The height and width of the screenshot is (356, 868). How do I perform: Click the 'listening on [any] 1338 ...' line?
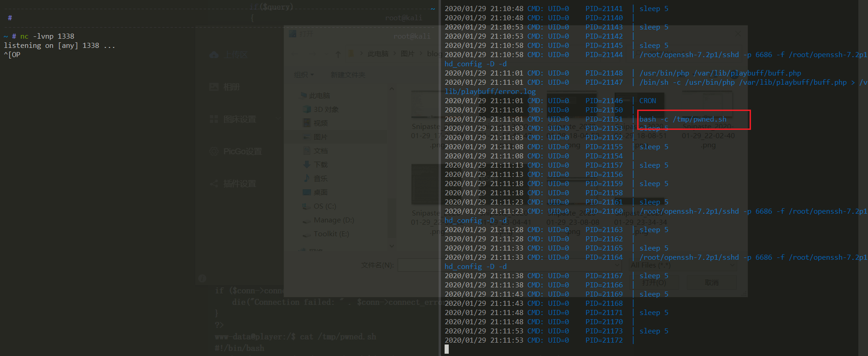click(x=59, y=46)
